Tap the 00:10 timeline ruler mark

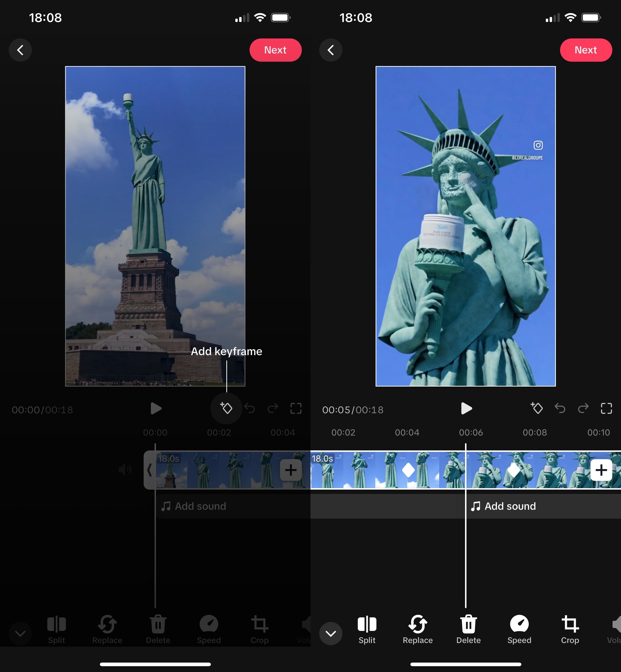[599, 432]
